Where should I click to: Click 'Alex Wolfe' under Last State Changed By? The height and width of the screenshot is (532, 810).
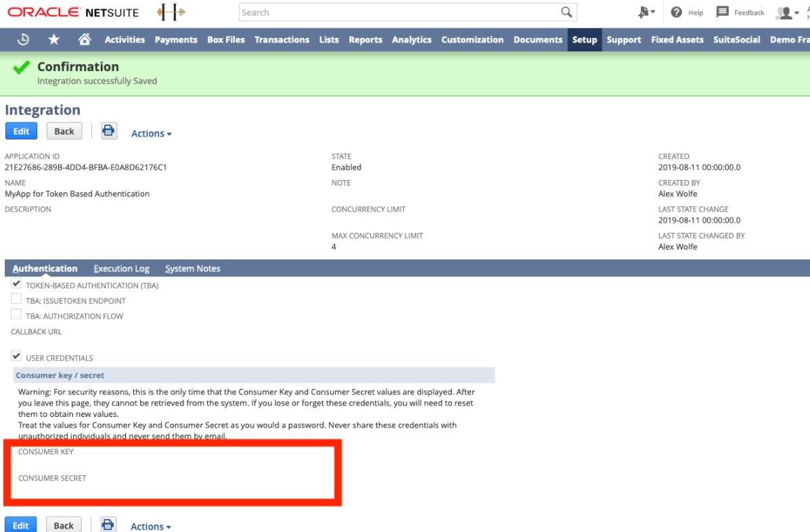[x=677, y=246]
